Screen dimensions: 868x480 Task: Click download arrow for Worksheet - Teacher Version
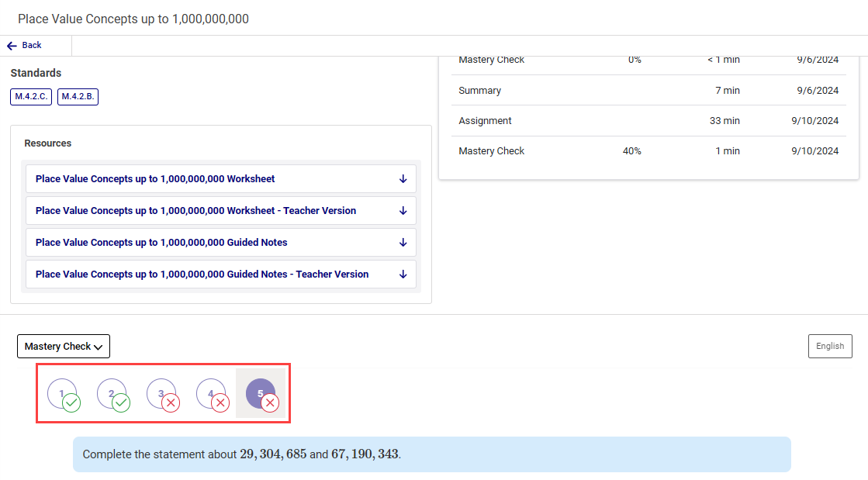403,211
